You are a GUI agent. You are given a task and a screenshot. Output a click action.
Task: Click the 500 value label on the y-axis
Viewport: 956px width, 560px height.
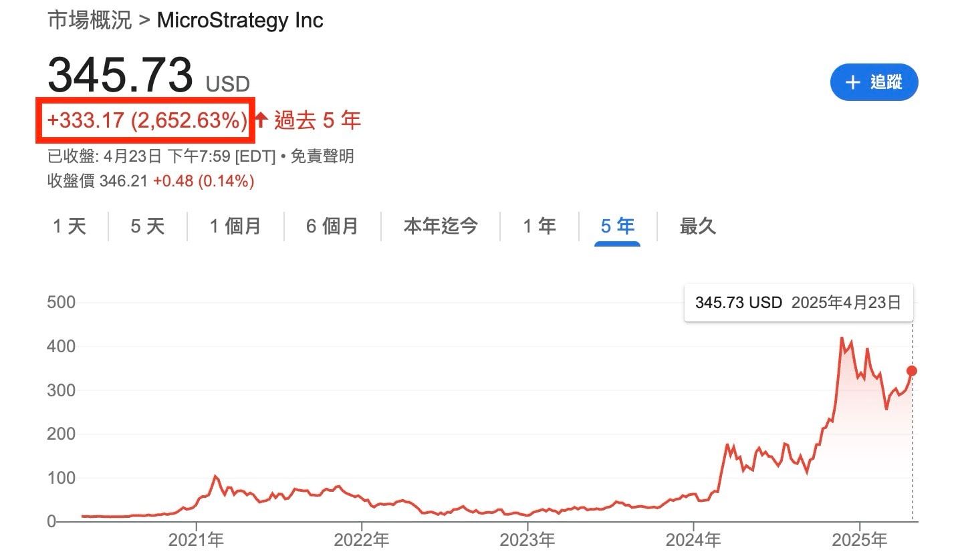[61, 302]
